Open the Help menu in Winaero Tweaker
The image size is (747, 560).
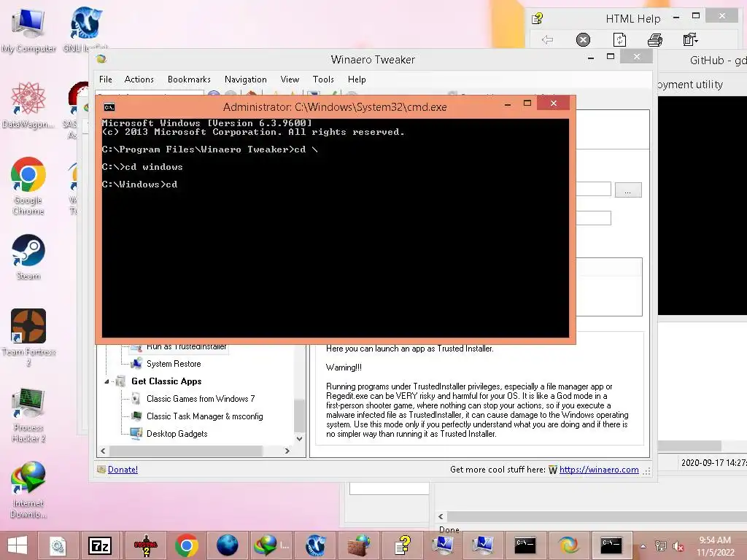point(357,79)
